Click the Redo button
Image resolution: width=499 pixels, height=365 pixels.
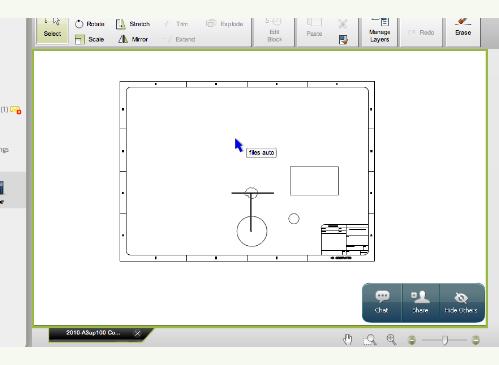(421, 32)
